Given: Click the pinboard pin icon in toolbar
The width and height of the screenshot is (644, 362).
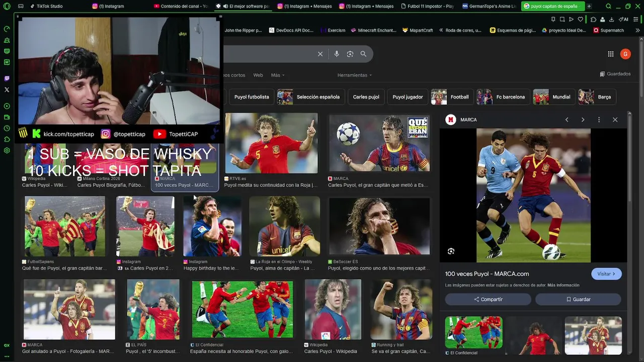Looking at the screenshot, I should [x=553, y=19].
